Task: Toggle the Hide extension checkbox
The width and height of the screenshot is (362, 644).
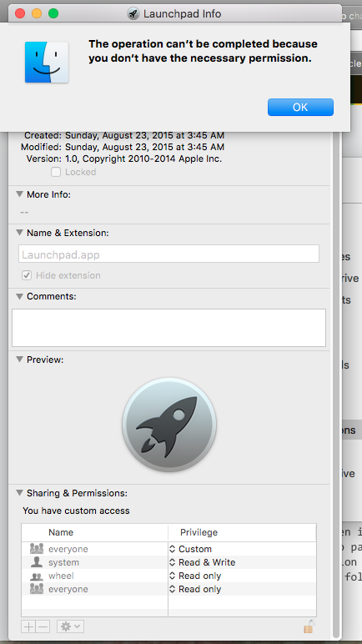Action: click(27, 275)
